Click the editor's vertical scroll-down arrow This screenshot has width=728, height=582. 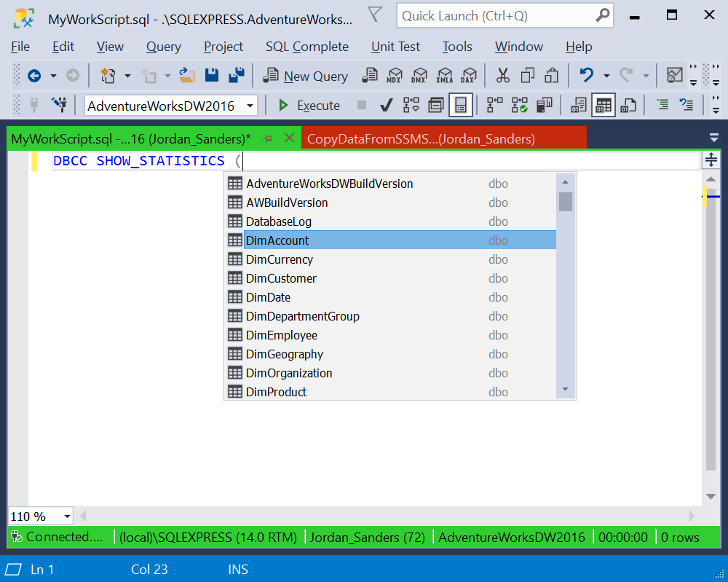[711, 496]
